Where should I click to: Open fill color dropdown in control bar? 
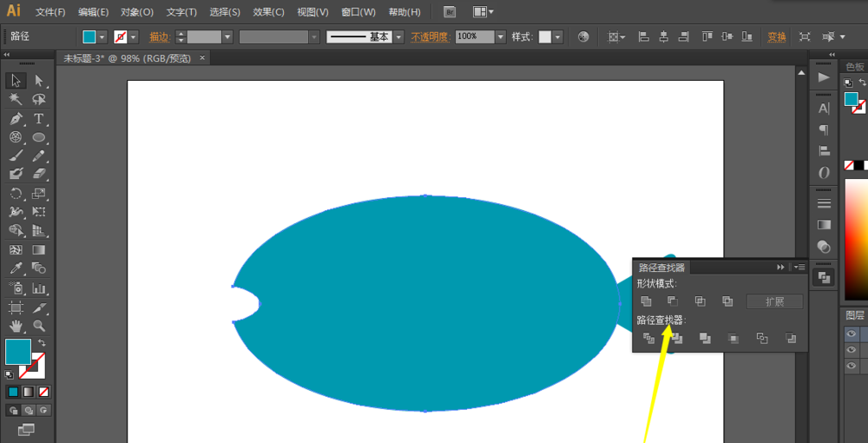[x=102, y=37]
